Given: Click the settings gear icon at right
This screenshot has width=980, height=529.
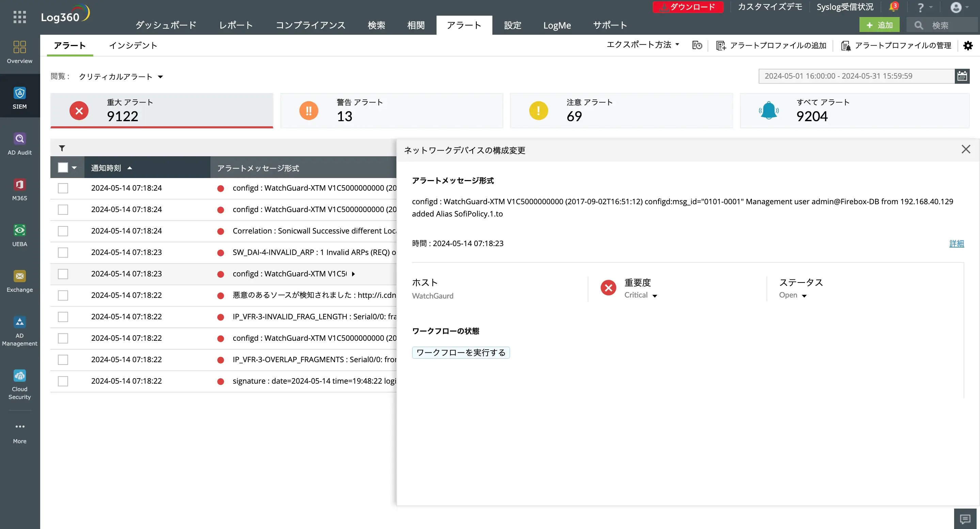Looking at the screenshot, I should tap(968, 46).
